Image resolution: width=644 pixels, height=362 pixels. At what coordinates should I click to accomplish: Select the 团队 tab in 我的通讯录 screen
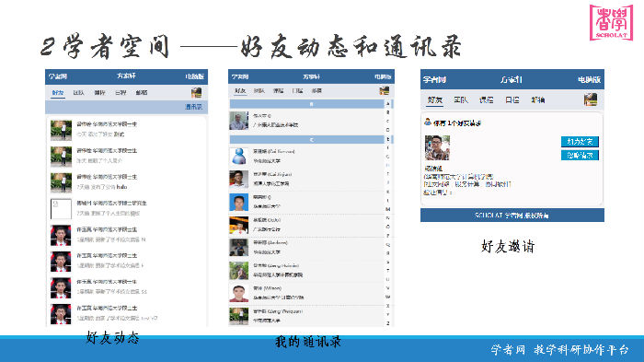coord(259,90)
